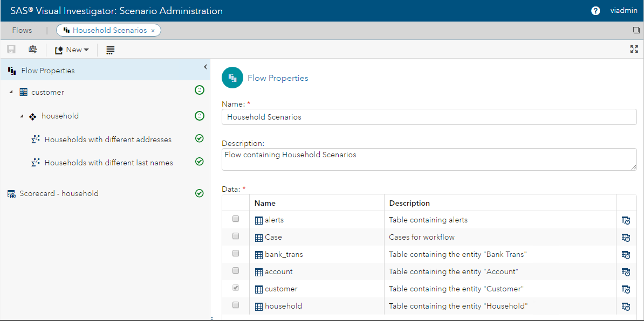644x321 pixels.
Task: Select Households with different addresses scenario
Action: 108,139
